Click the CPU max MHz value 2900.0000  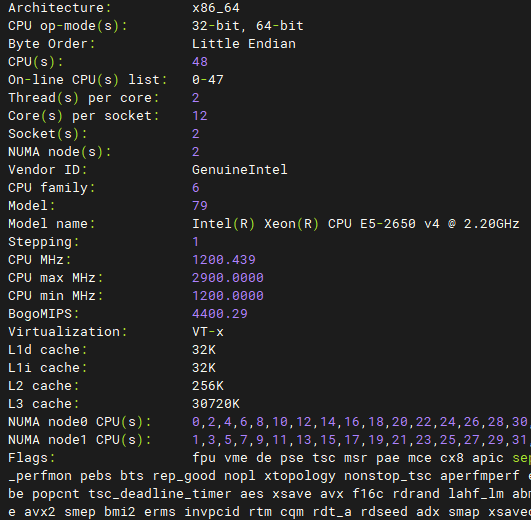[x=228, y=278]
